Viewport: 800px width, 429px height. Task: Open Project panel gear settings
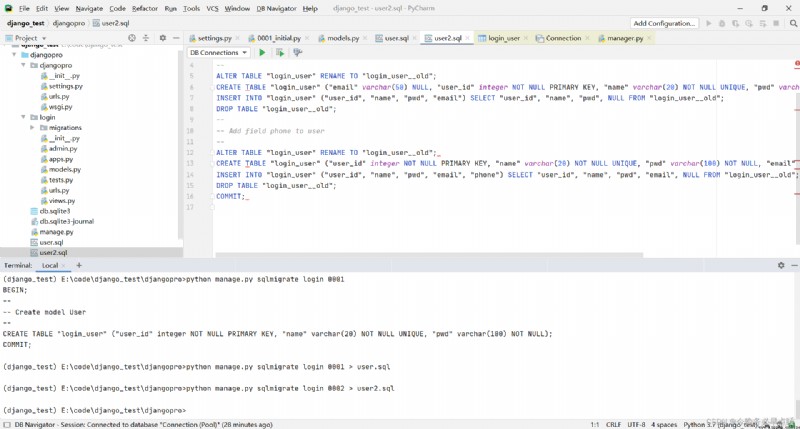point(163,38)
